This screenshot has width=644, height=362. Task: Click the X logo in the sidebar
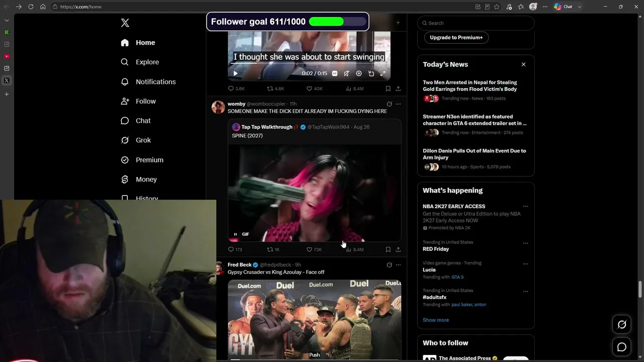point(125,23)
